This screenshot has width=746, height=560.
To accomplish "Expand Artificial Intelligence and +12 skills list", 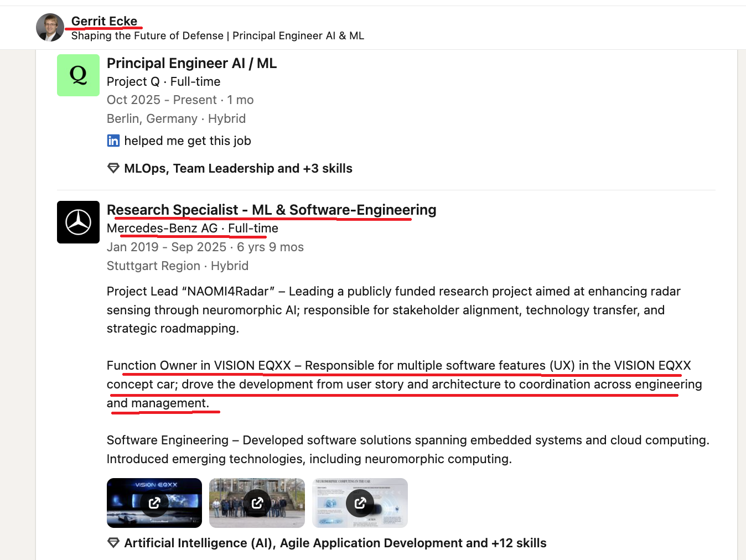I will click(x=335, y=543).
